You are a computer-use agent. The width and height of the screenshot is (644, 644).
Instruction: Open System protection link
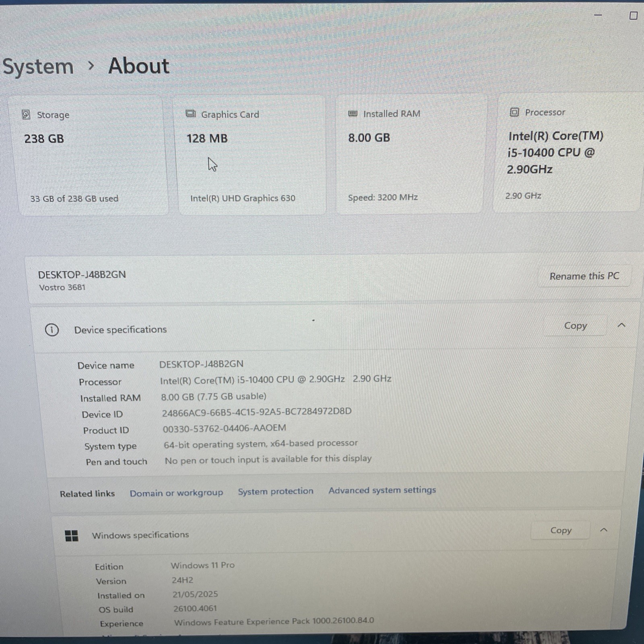coord(275,491)
